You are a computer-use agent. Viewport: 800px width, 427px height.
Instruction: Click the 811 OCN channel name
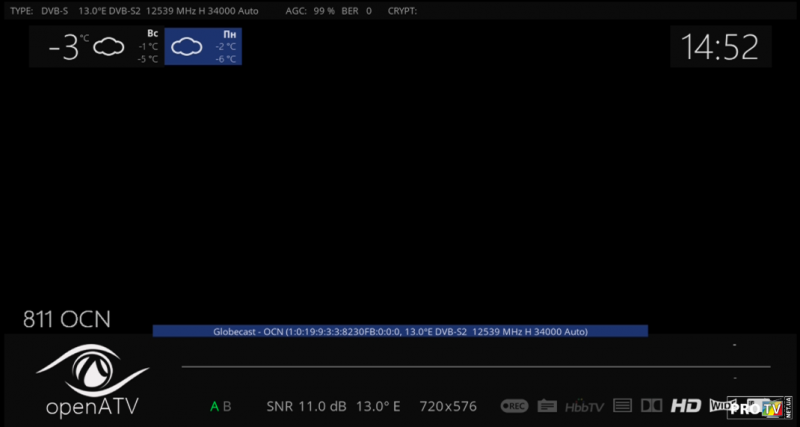pyautogui.click(x=67, y=319)
